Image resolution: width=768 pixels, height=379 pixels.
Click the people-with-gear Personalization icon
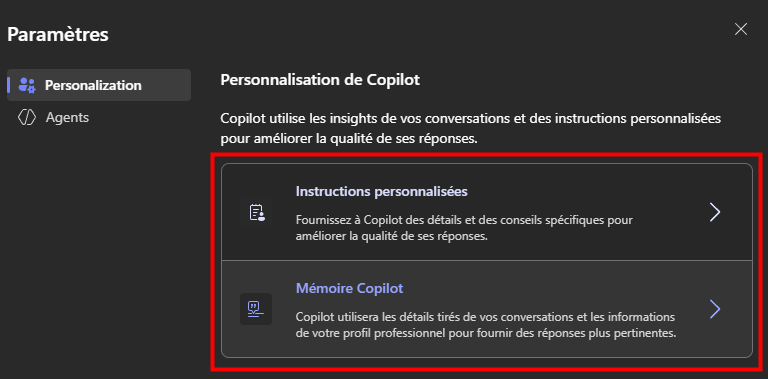[x=27, y=85]
